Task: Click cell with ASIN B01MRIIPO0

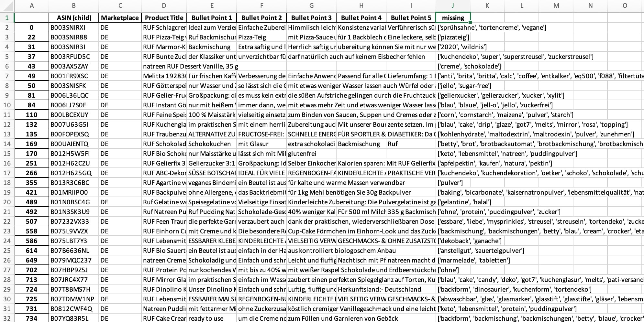Action: [74, 192]
